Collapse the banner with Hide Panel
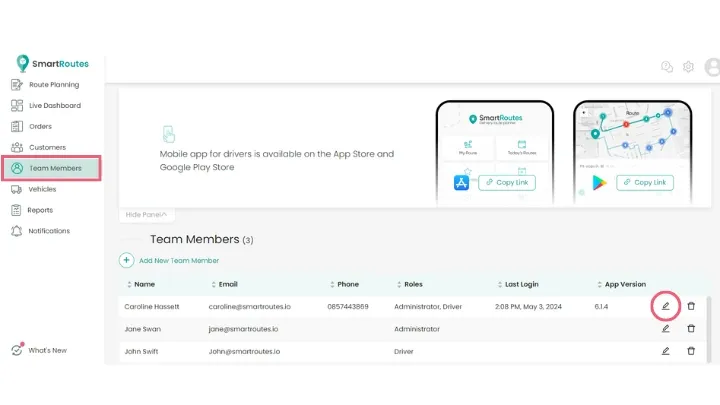The width and height of the screenshot is (720, 405). click(x=148, y=215)
